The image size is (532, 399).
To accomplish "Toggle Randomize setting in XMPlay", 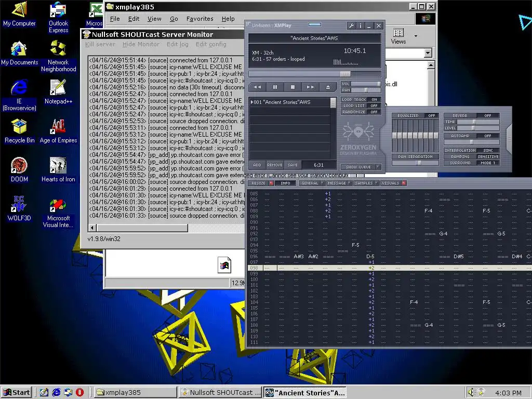I will tap(362, 112).
